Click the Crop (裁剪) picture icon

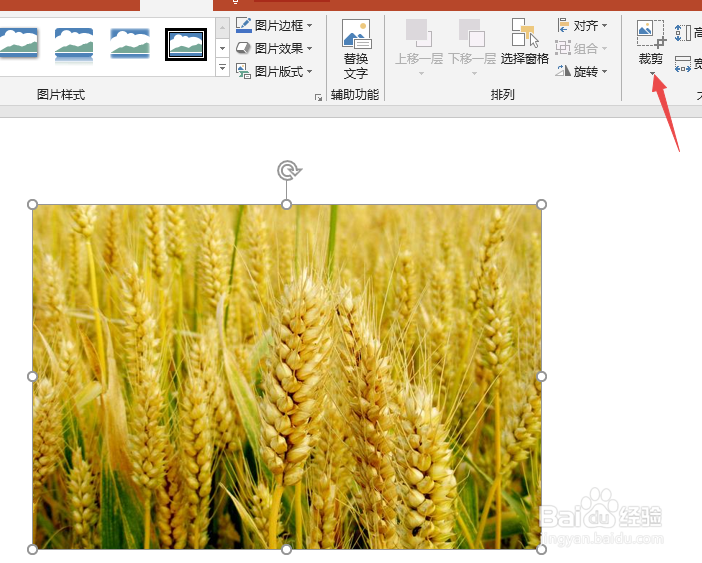point(651,34)
